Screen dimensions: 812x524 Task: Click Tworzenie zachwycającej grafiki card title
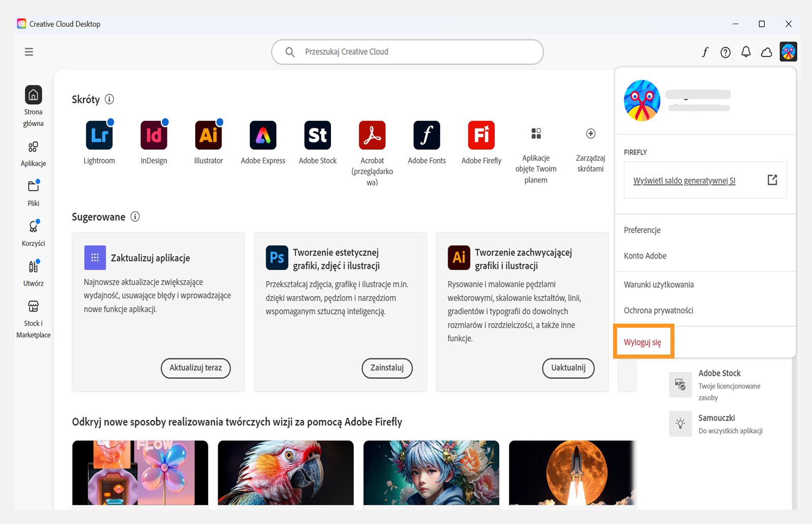coord(523,259)
